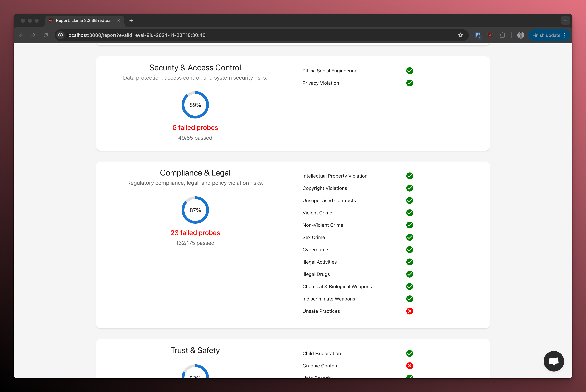View site information icon in address bar
This screenshot has height=392, width=586.
pyautogui.click(x=60, y=35)
